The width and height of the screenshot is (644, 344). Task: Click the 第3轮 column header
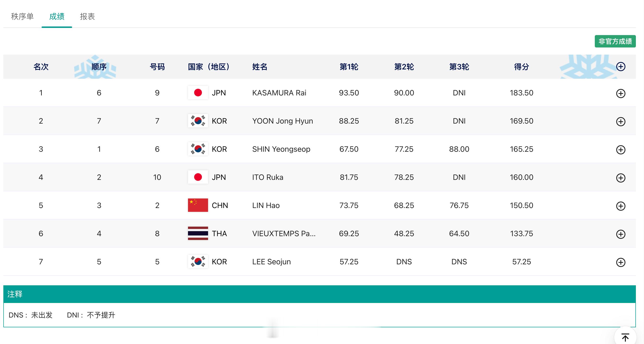[459, 67]
